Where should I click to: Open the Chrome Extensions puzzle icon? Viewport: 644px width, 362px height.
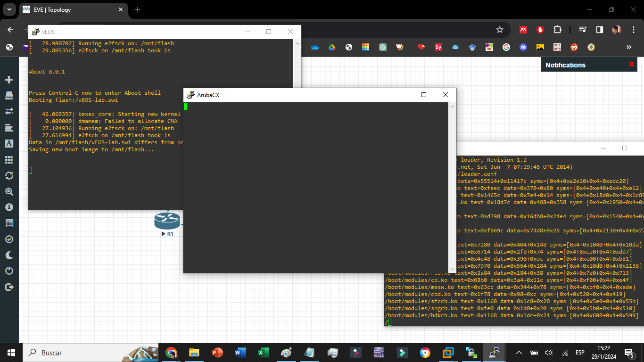click(x=557, y=30)
